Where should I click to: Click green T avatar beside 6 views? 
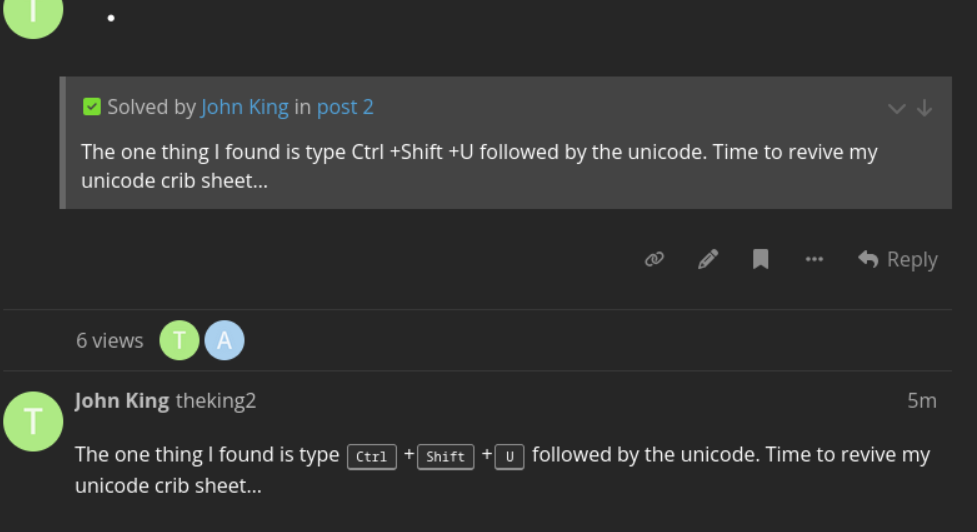180,341
